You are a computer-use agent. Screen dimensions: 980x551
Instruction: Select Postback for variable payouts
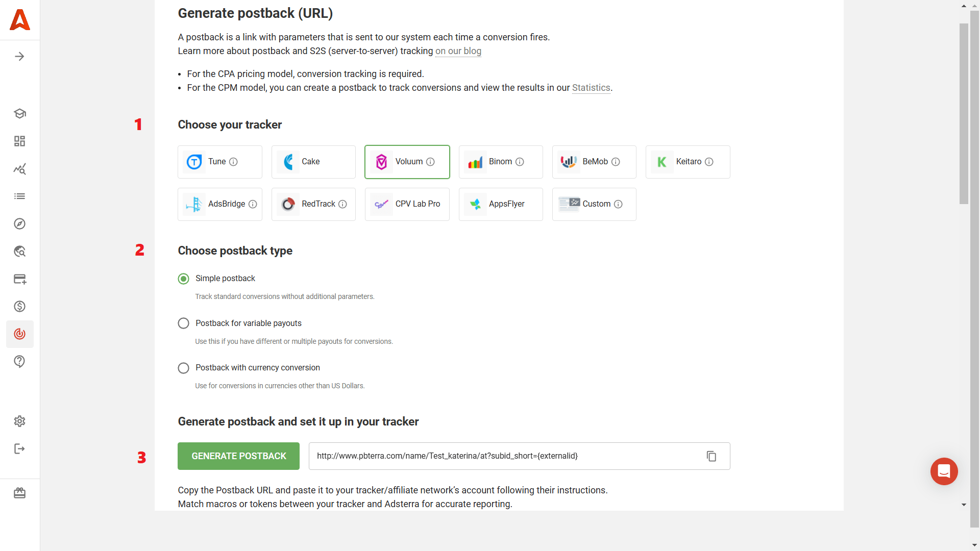pos(183,323)
